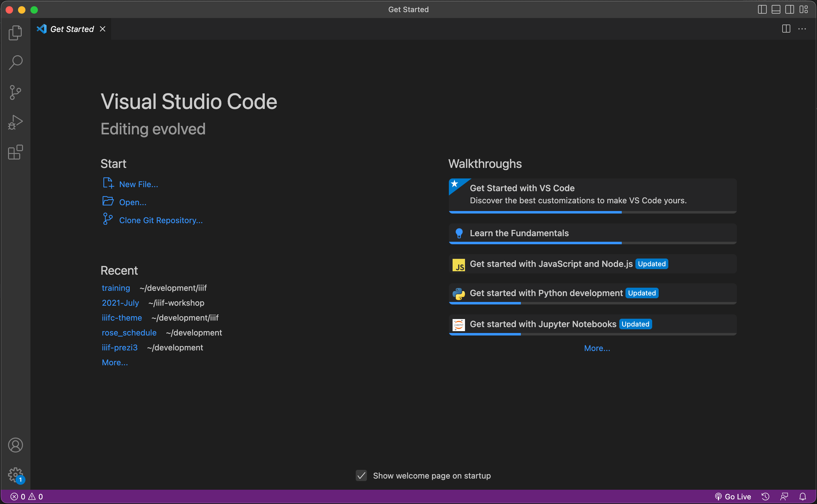
Task: Click the path ~/development/iiif beside training
Action: coord(173,288)
